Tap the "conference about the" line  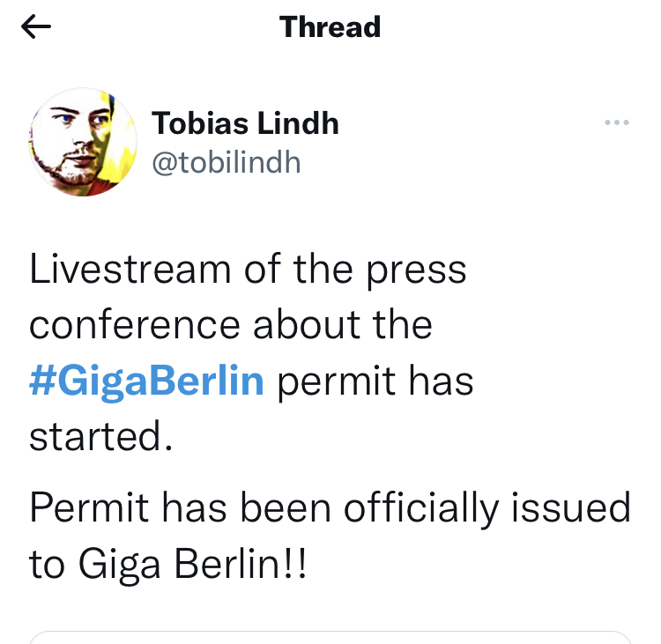click(x=231, y=325)
